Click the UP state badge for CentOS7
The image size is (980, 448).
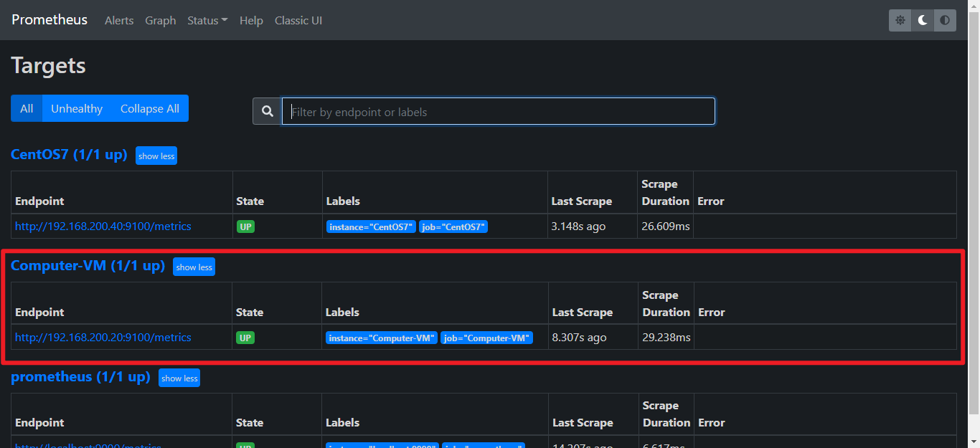click(x=245, y=227)
